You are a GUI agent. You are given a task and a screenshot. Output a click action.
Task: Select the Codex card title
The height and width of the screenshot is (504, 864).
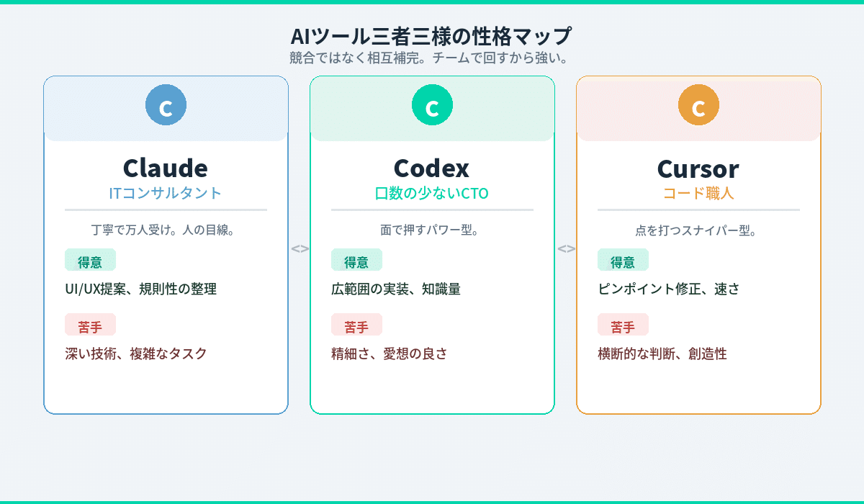432,168
